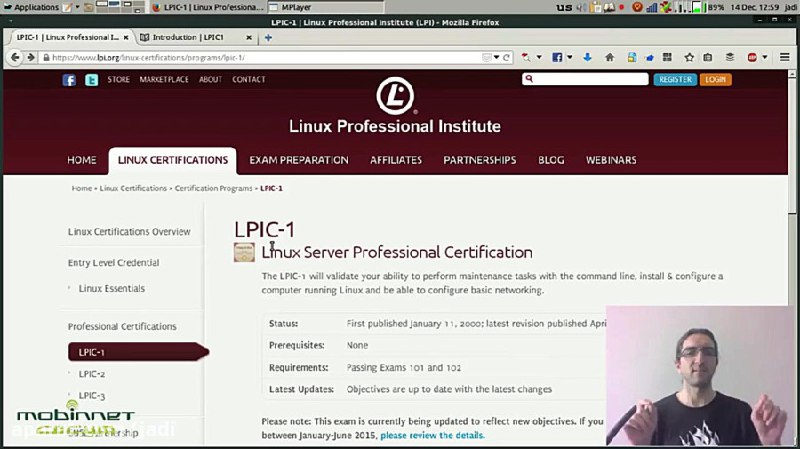Click the red recording dot tray icon
Viewport: 800px width, 449px height.
coord(621,7)
